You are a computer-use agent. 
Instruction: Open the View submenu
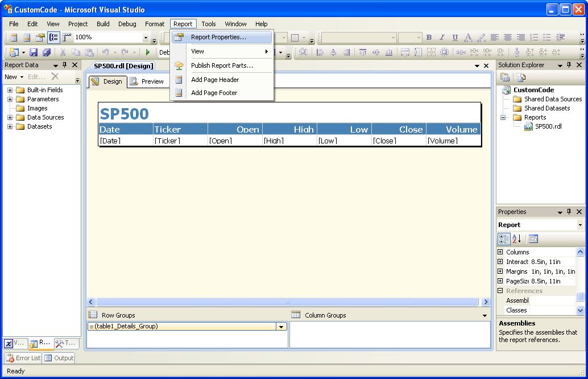click(222, 51)
